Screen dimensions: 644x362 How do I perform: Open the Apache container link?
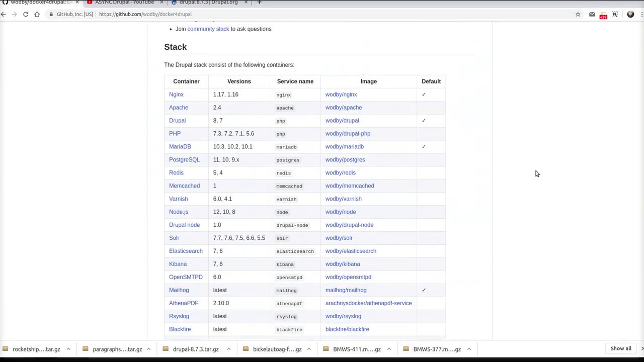click(179, 108)
